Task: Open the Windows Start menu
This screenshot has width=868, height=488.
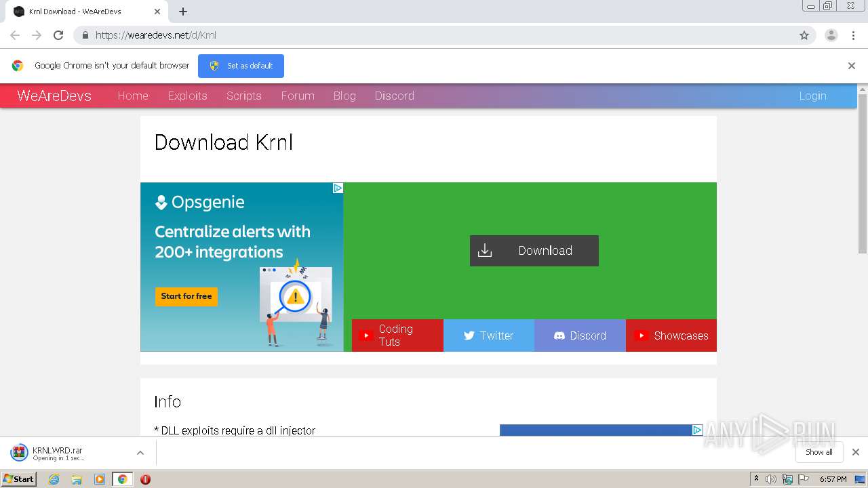Action: tap(19, 479)
